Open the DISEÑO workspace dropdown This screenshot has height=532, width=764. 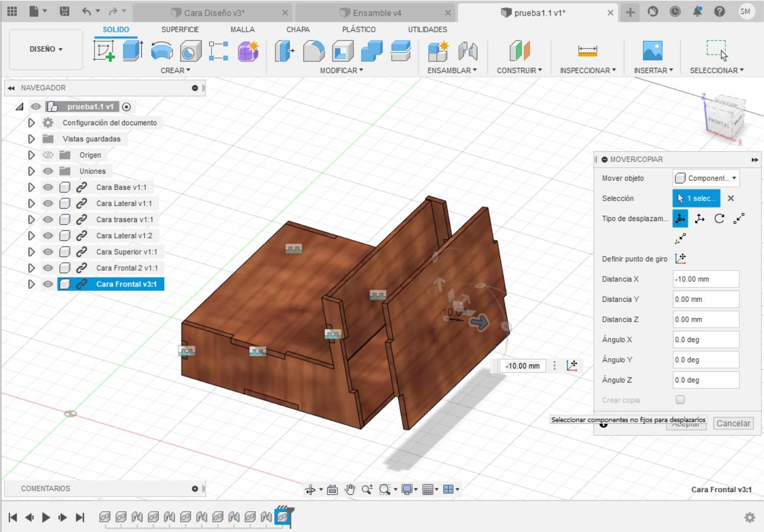(46, 49)
